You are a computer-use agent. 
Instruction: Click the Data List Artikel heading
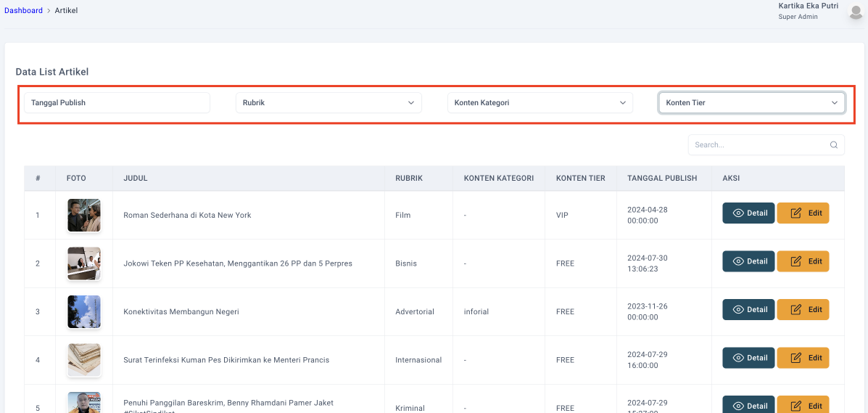pos(52,72)
